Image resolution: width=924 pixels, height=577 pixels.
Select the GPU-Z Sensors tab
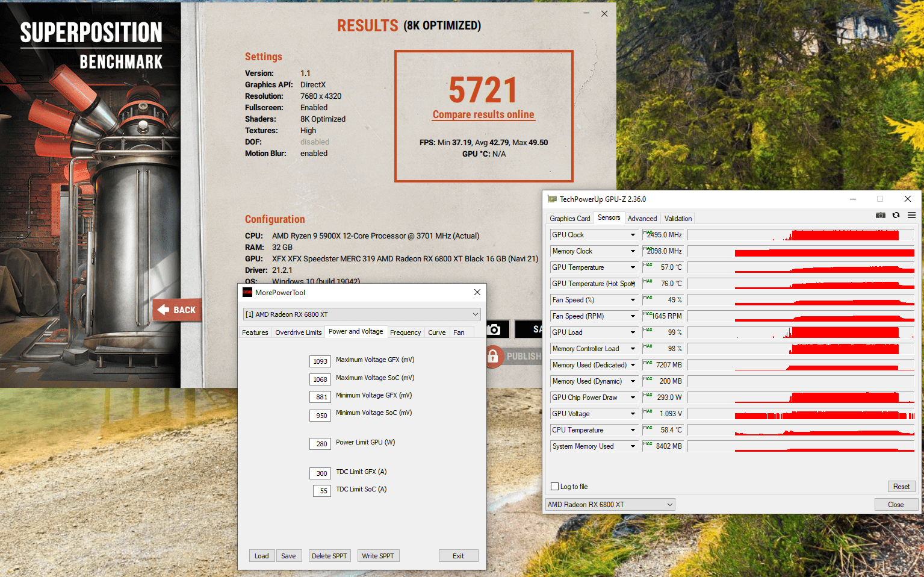[609, 217]
